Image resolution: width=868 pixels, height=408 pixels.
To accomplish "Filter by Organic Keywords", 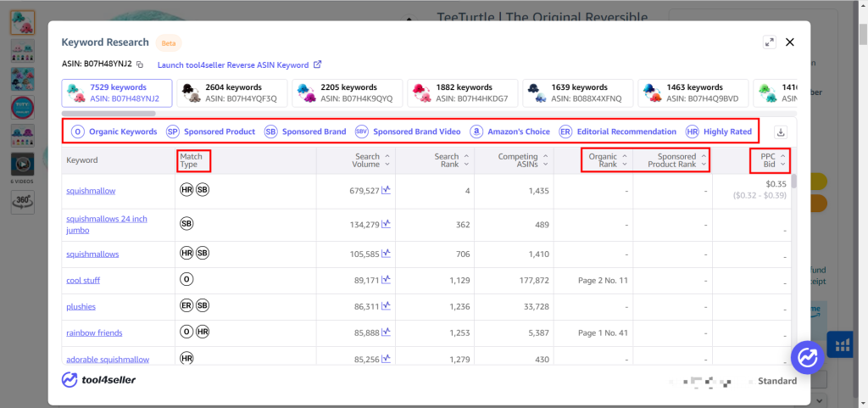I will click(114, 131).
